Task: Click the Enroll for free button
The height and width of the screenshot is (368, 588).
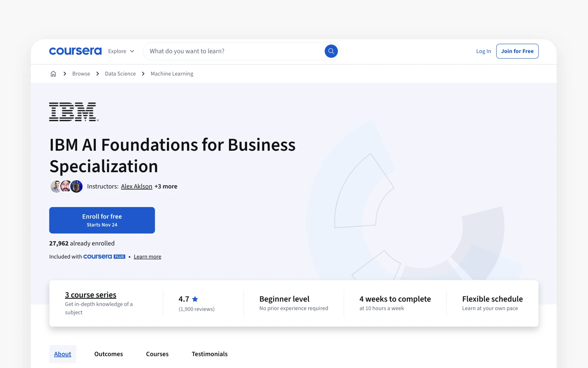Action: tap(102, 220)
